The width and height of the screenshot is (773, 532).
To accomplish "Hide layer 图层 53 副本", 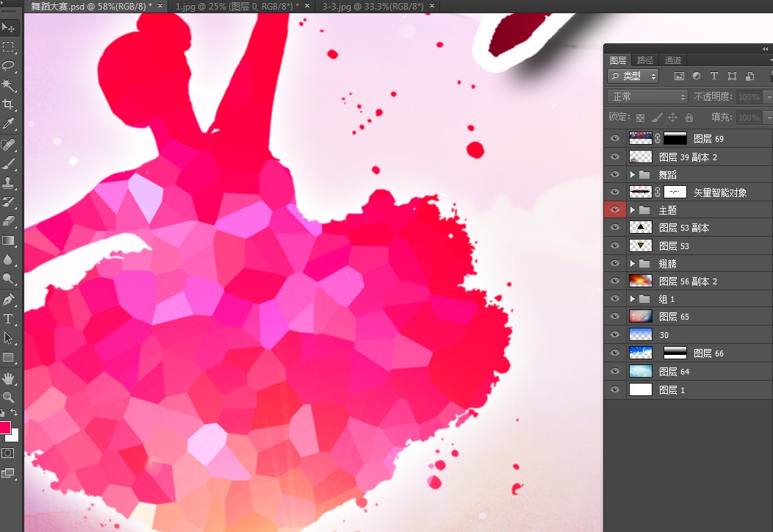I will click(615, 227).
